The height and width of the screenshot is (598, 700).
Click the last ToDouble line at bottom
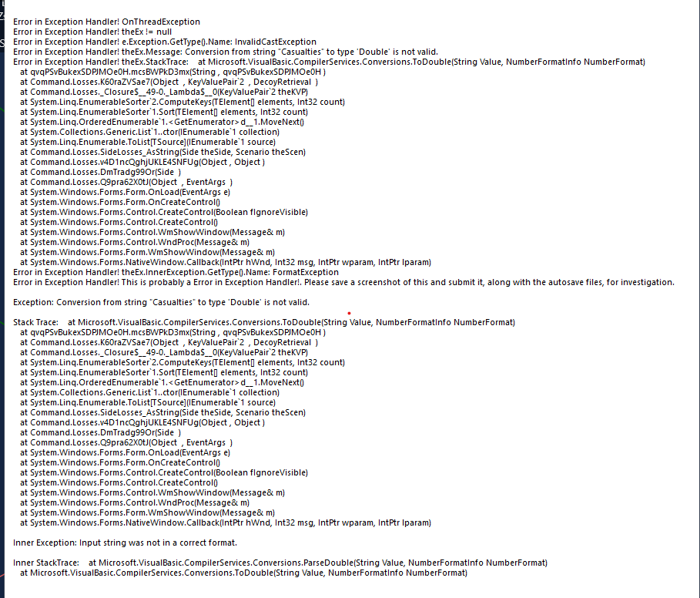tap(243, 573)
